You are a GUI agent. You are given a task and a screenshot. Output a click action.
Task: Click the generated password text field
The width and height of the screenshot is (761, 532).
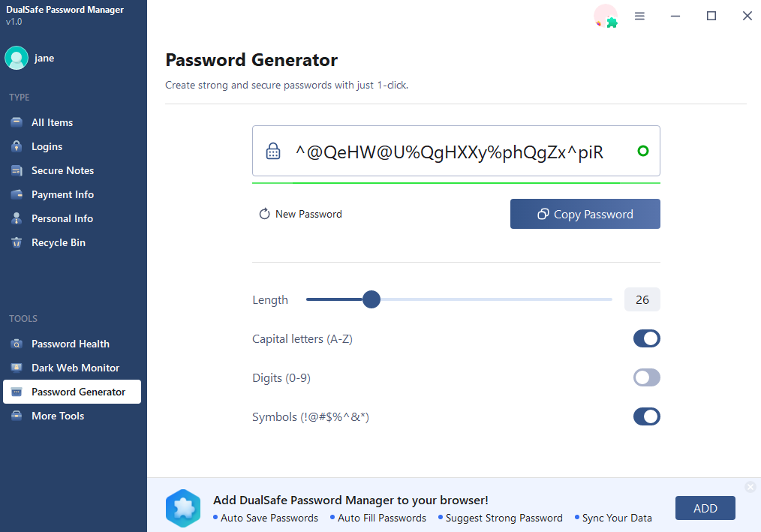coord(449,152)
